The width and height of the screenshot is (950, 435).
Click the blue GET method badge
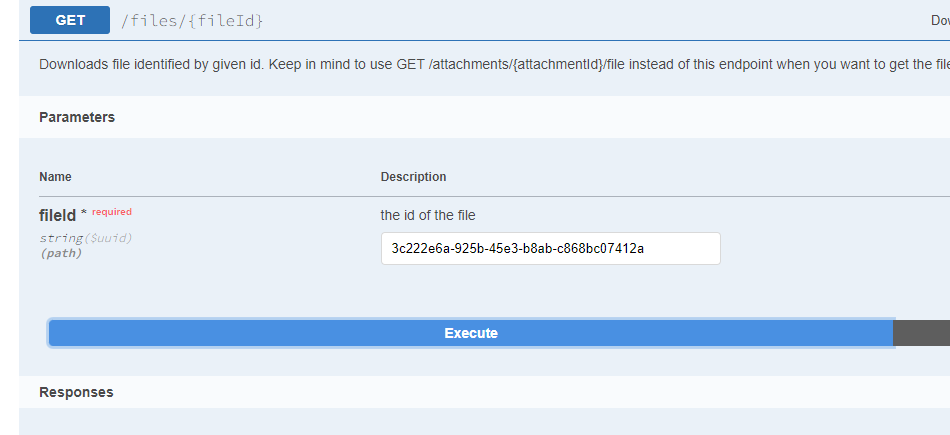coord(70,20)
